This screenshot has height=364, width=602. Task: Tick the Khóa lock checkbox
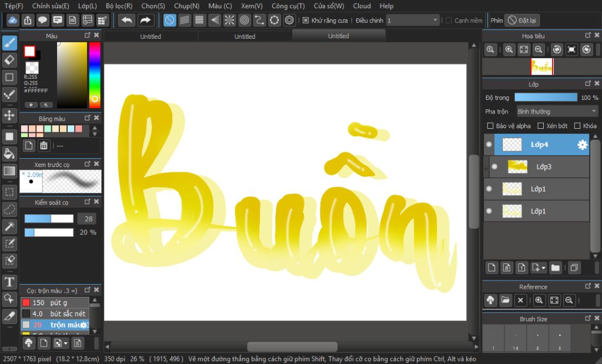(x=577, y=126)
